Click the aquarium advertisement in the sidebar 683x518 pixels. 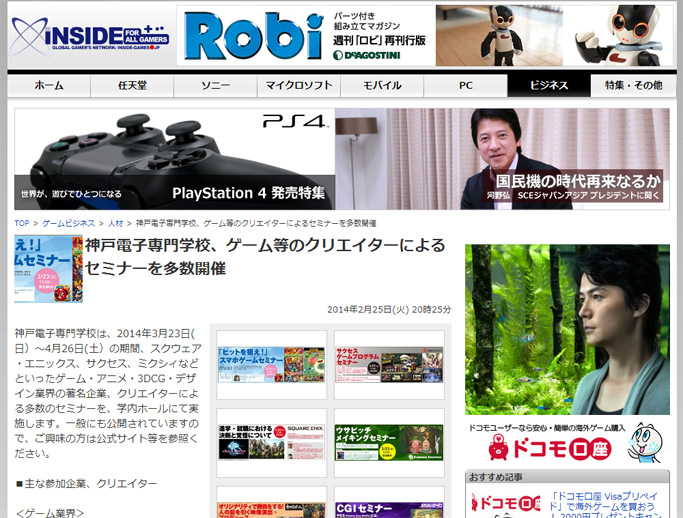[567, 329]
